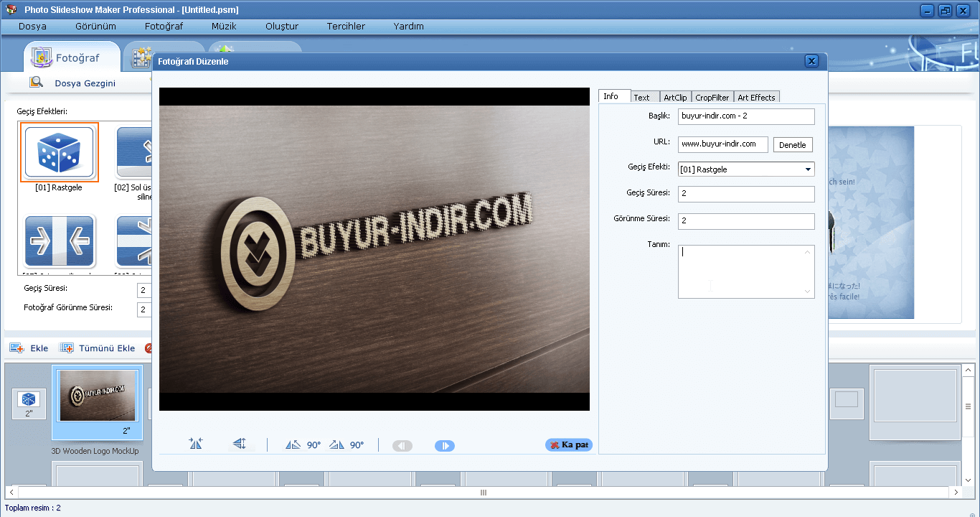Image resolution: width=980 pixels, height=517 pixels.
Task: Switch to the CropFilter tab
Action: (712, 98)
